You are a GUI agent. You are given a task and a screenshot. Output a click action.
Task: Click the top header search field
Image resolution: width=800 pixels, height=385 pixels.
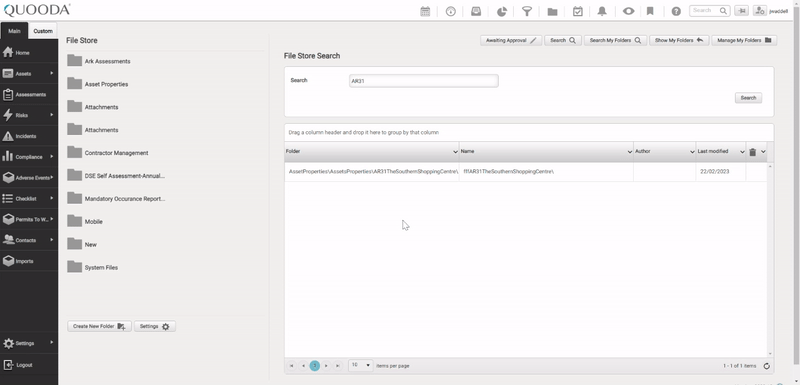[x=709, y=11]
